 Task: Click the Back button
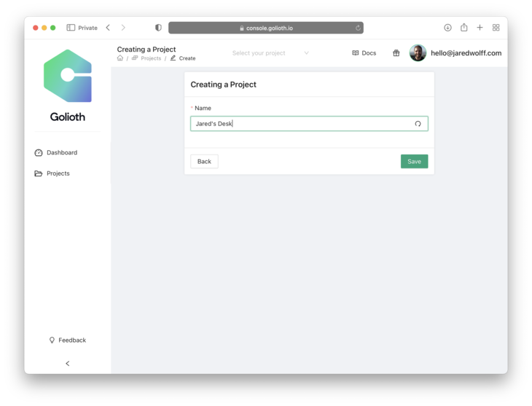pyautogui.click(x=204, y=162)
